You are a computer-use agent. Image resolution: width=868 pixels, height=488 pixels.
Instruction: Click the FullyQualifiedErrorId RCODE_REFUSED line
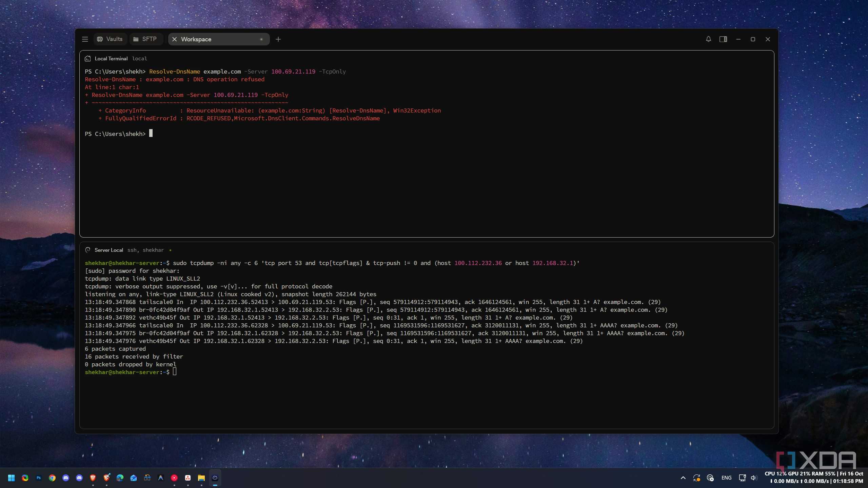coord(239,118)
